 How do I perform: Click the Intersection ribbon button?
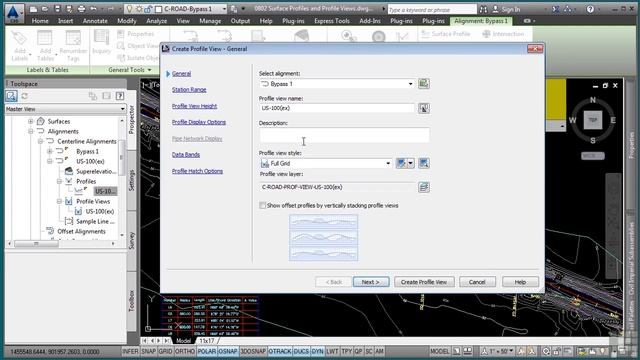[x=503, y=34]
